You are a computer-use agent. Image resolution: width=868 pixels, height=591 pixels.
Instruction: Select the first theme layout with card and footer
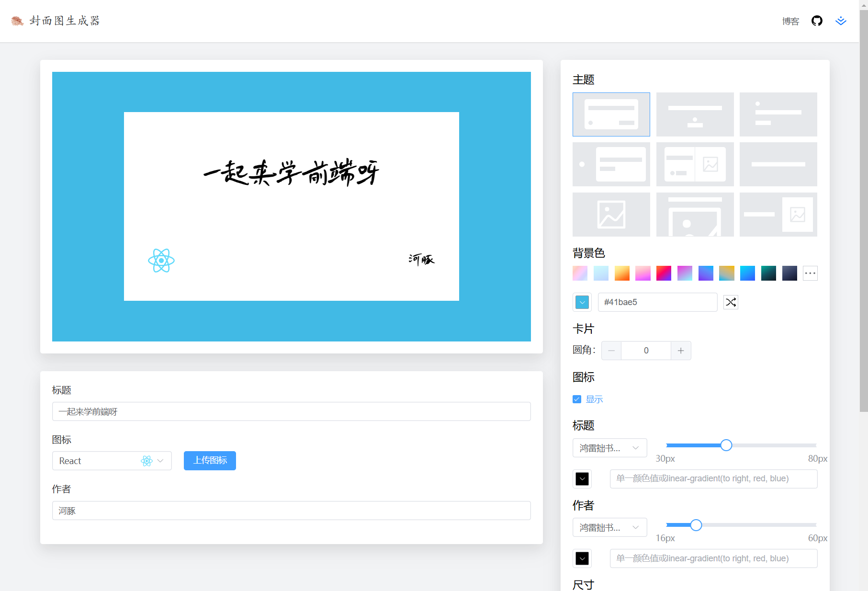click(611, 114)
